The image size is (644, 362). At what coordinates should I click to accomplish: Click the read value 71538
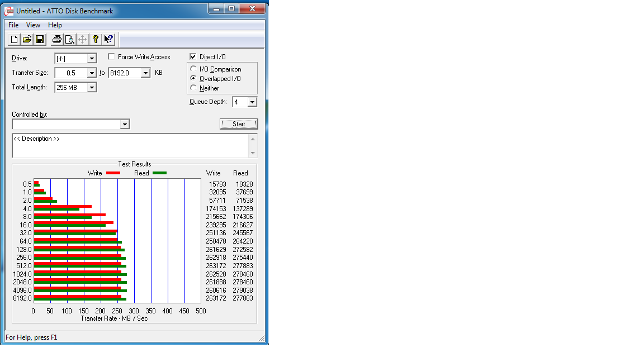pyautogui.click(x=244, y=201)
